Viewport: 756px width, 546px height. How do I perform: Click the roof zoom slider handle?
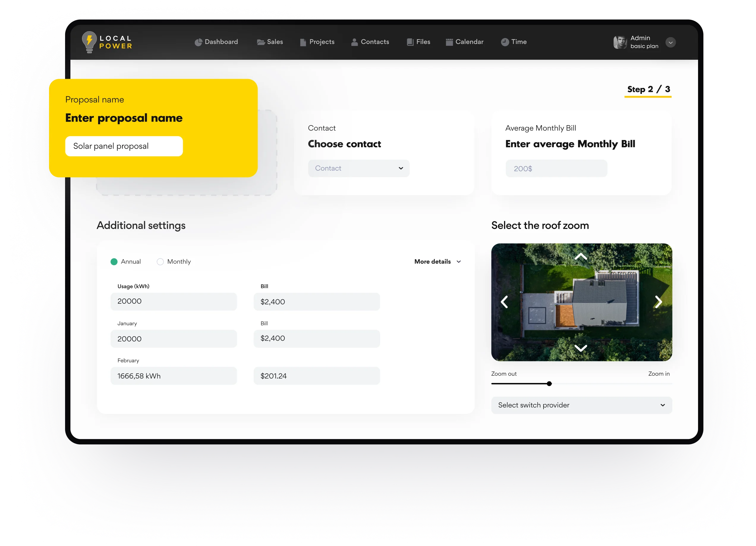(549, 384)
